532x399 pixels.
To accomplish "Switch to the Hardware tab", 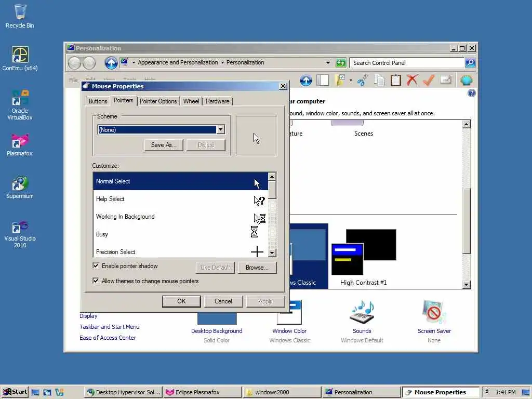I will (217, 101).
